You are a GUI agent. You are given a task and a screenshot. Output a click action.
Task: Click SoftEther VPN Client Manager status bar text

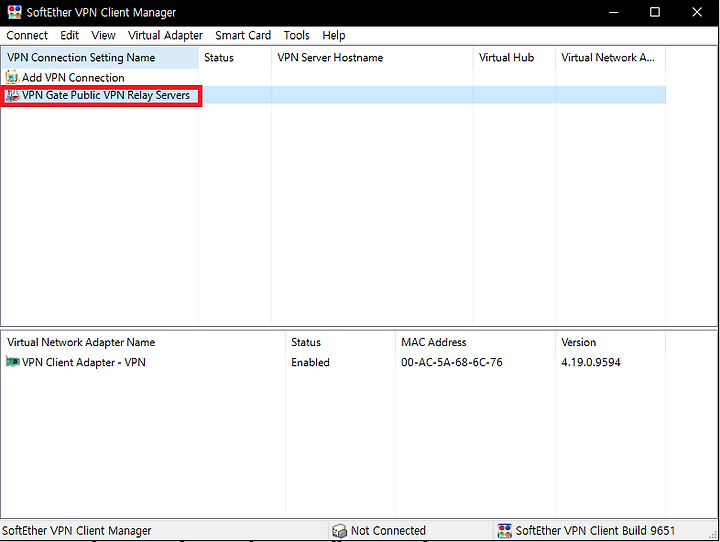click(x=77, y=531)
